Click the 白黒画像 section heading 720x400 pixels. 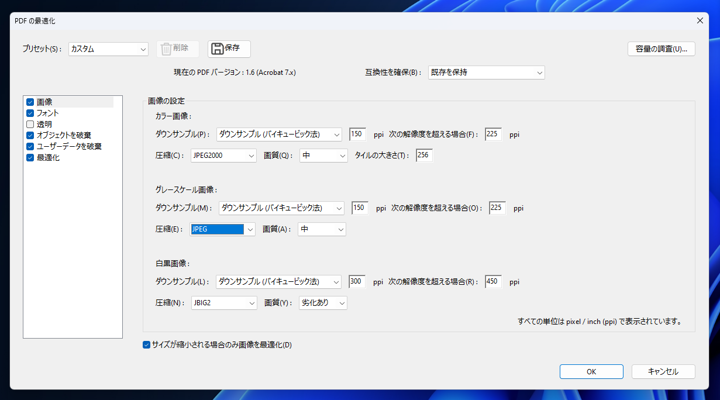tap(172, 264)
